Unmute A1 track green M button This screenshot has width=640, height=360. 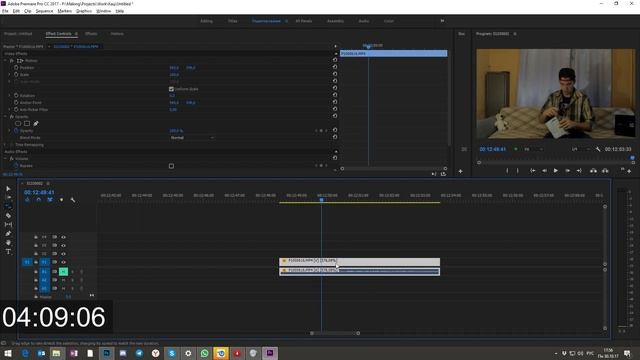(x=63, y=271)
